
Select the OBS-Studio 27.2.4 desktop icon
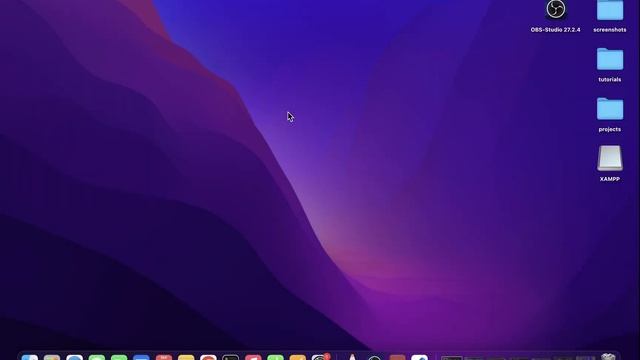556,10
